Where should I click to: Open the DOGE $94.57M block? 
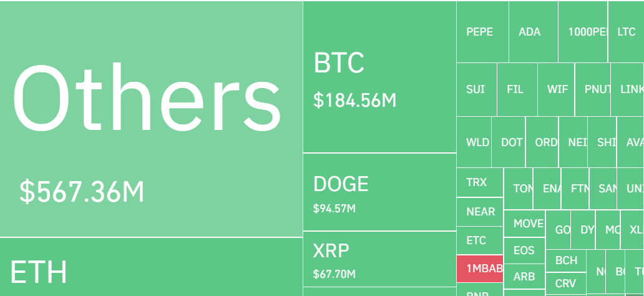379,192
